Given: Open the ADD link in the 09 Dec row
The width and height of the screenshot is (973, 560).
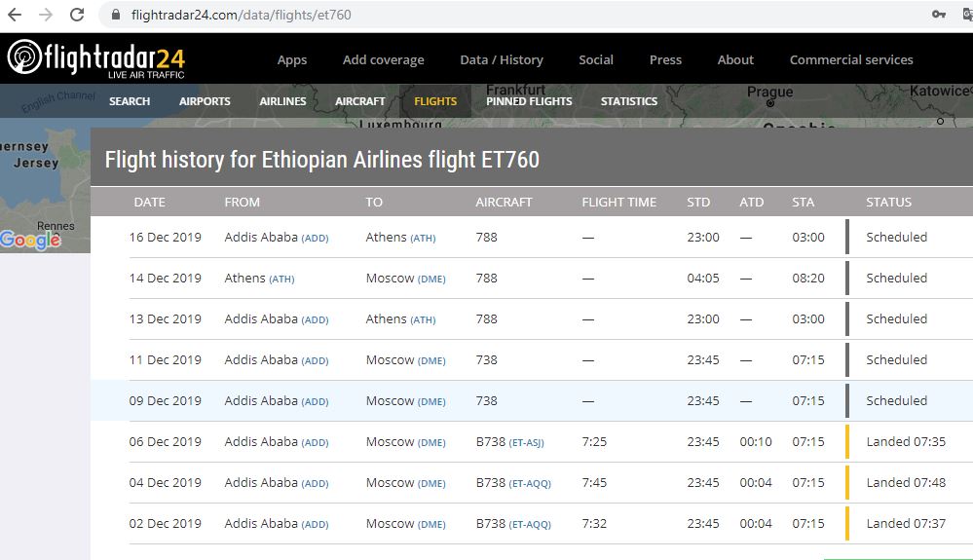Looking at the screenshot, I should tap(315, 402).
